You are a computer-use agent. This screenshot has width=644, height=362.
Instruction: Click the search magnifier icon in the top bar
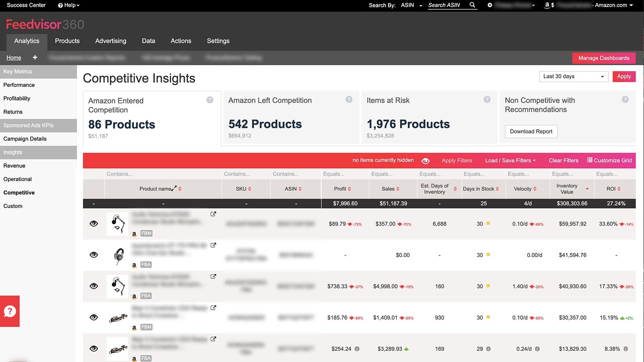(x=473, y=5)
